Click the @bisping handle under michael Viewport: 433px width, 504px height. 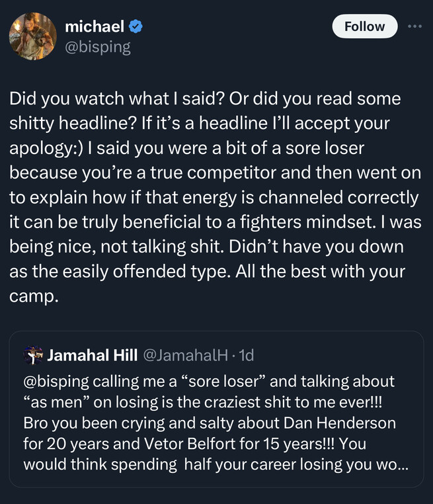98,47
